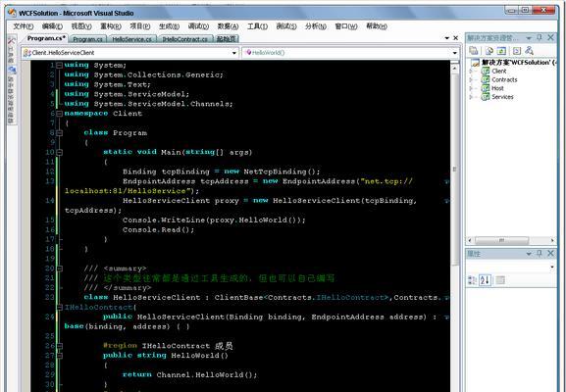Image resolution: width=566 pixels, height=392 pixels.
Task: Collapse the Main method at line 10
Action: [x=60, y=152]
